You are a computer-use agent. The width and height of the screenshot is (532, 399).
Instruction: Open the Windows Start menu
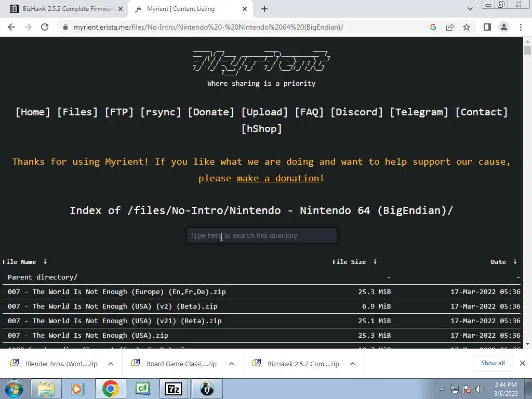pyautogui.click(x=14, y=389)
